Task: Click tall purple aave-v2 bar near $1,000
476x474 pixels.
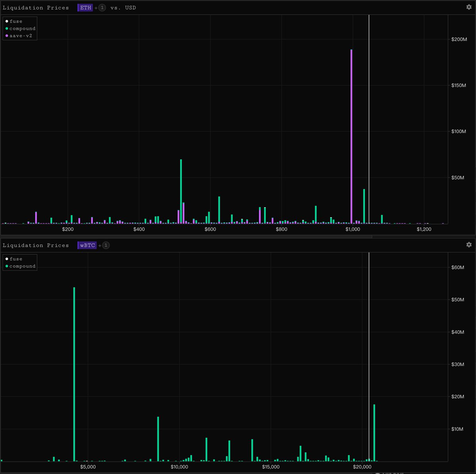Action: coord(351,137)
